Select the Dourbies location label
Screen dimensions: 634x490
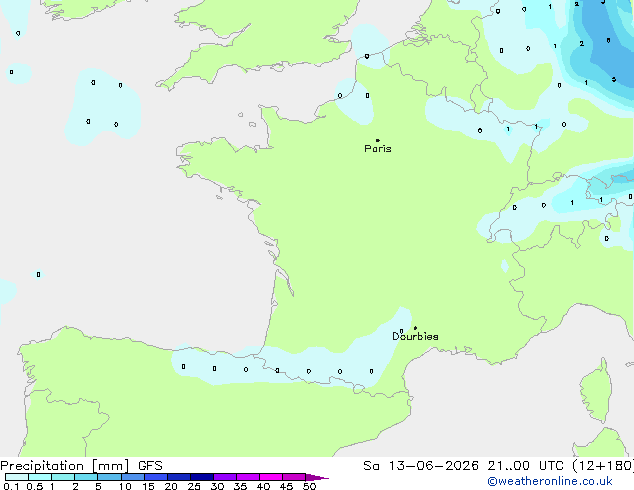coord(415,336)
